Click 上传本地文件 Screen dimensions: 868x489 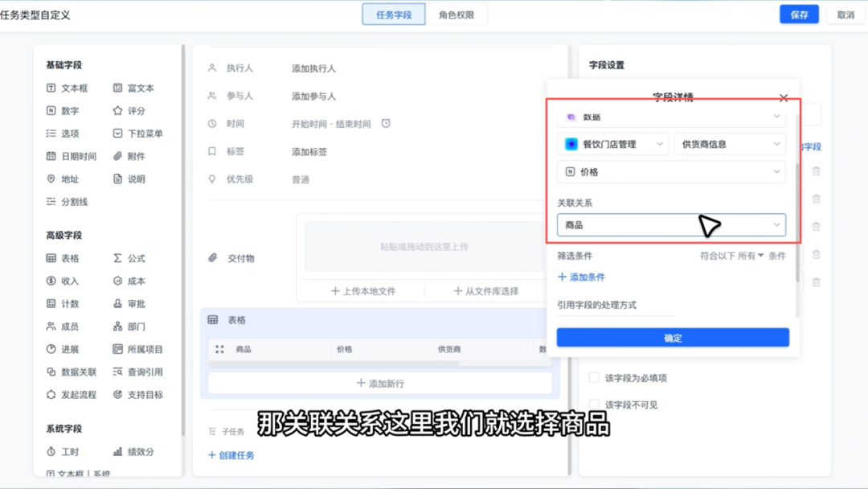(x=363, y=290)
